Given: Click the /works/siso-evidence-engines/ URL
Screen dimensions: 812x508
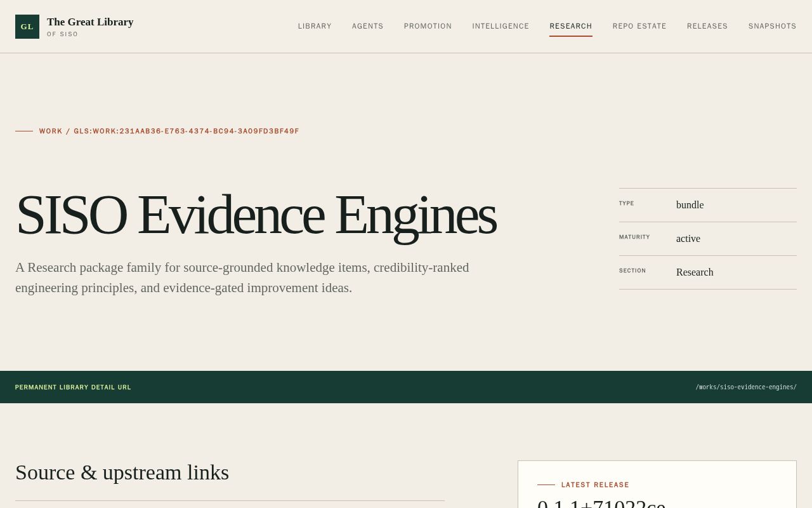Looking at the screenshot, I should [x=746, y=387].
